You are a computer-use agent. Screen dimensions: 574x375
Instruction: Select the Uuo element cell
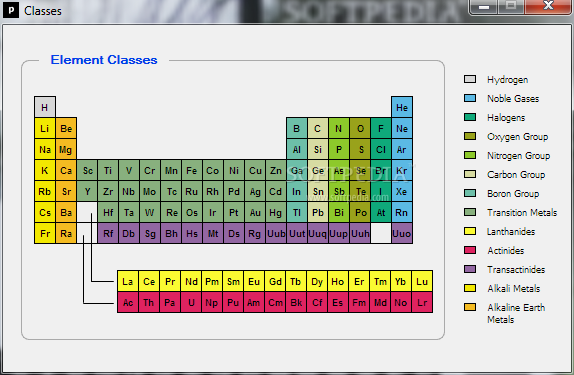(402, 233)
